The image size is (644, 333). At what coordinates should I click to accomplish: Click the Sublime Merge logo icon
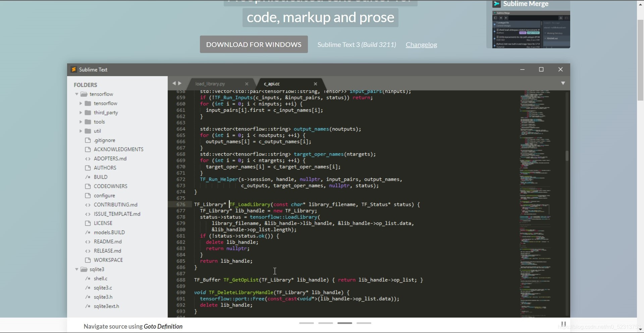[496, 4]
